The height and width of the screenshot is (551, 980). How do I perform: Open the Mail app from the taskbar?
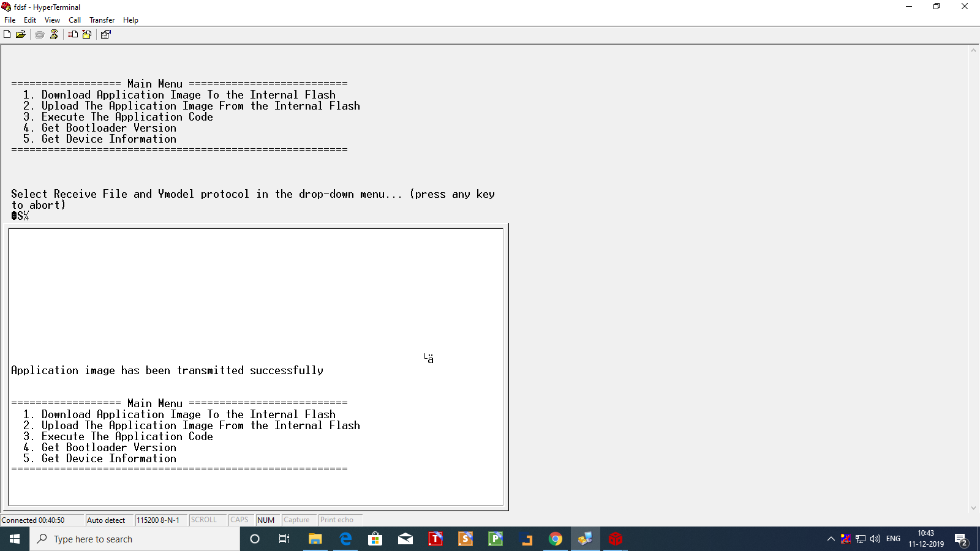tap(405, 539)
